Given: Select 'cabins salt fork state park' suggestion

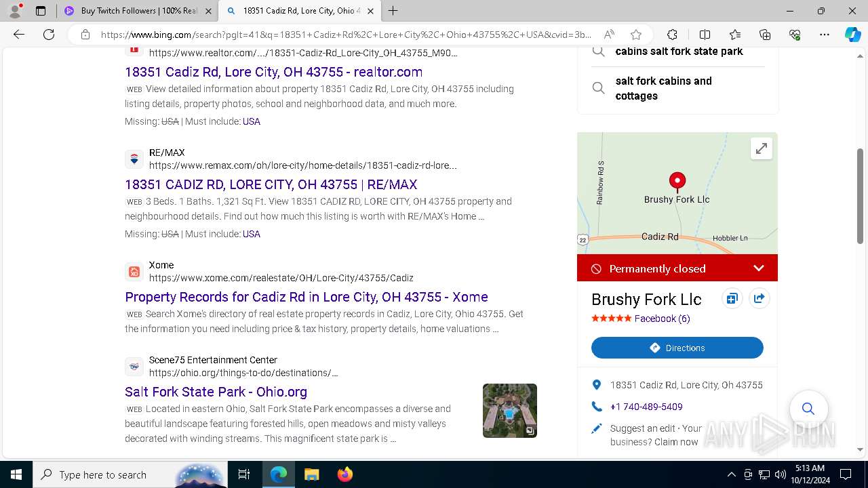Looking at the screenshot, I should 679,52.
